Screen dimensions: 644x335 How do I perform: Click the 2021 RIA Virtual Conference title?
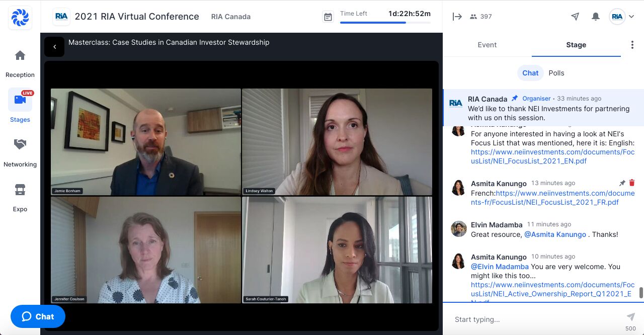[137, 17]
